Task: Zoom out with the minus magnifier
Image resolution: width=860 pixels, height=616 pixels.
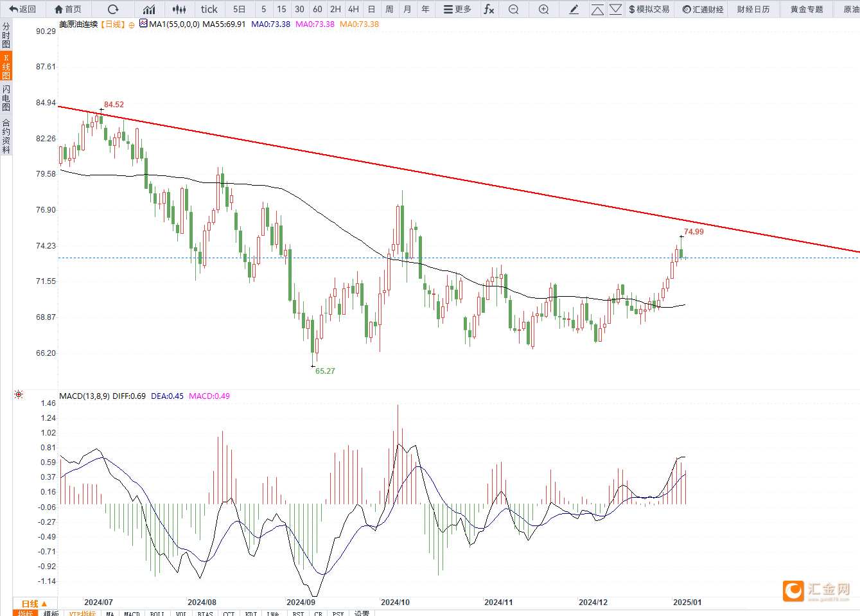Action: pos(513,9)
